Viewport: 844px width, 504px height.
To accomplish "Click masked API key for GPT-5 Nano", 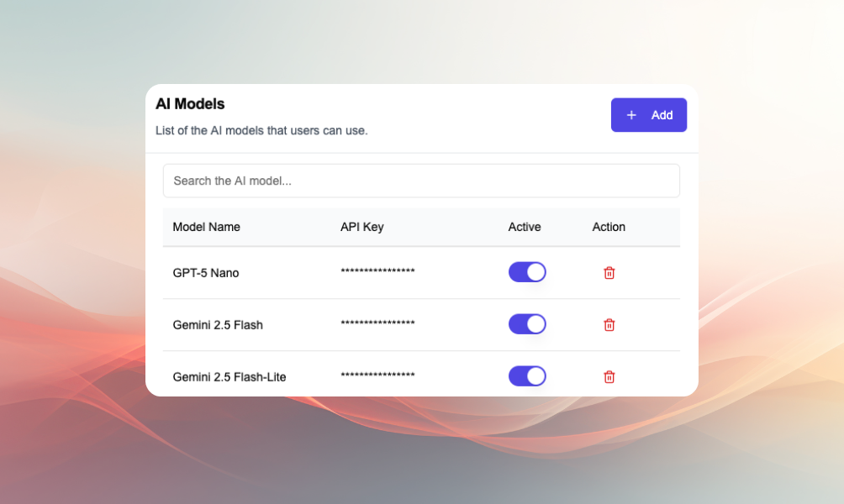I will pos(377,271).
